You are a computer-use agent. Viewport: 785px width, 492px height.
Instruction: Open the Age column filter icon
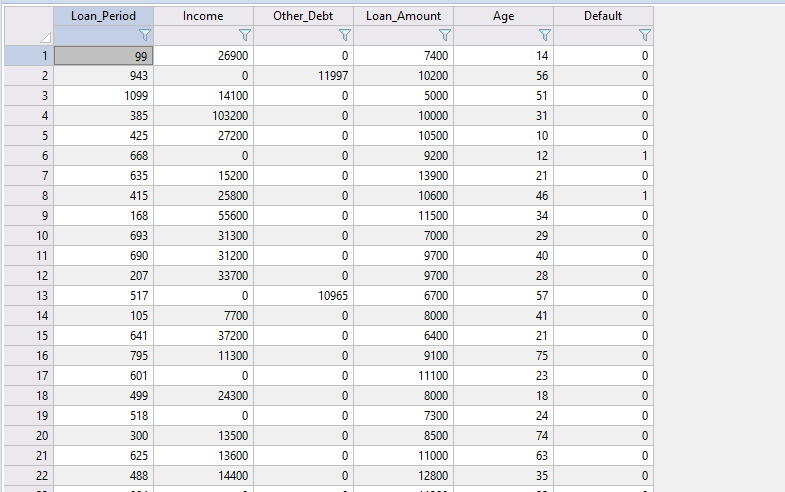(x=545, y=35)
